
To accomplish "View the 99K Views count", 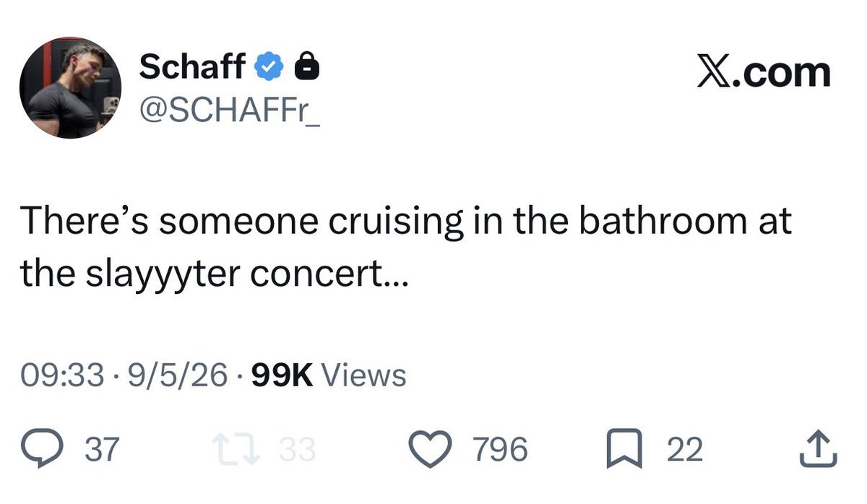I will point(328,376).
